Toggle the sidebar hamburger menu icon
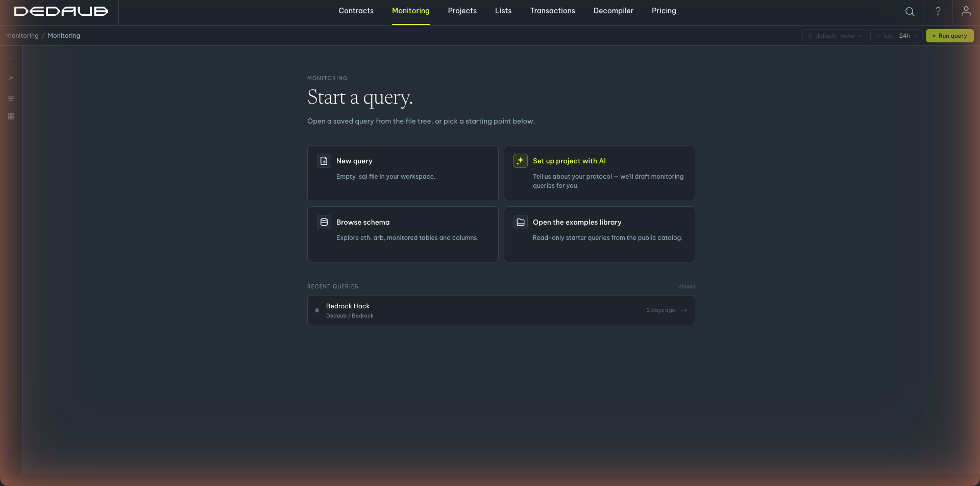The width and height of the screenshot is (980, 486). (11, 59)
